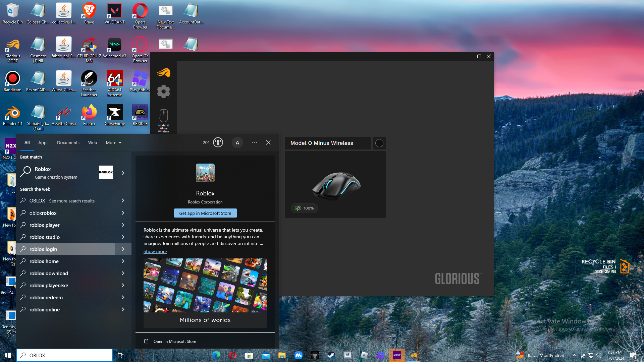Select the Opera Browser desktop icon

point(140,16)
